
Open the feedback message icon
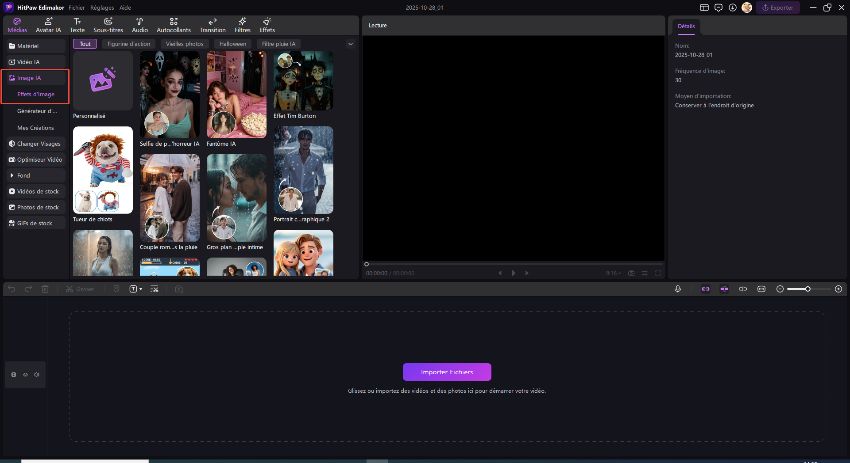(718, 8)
